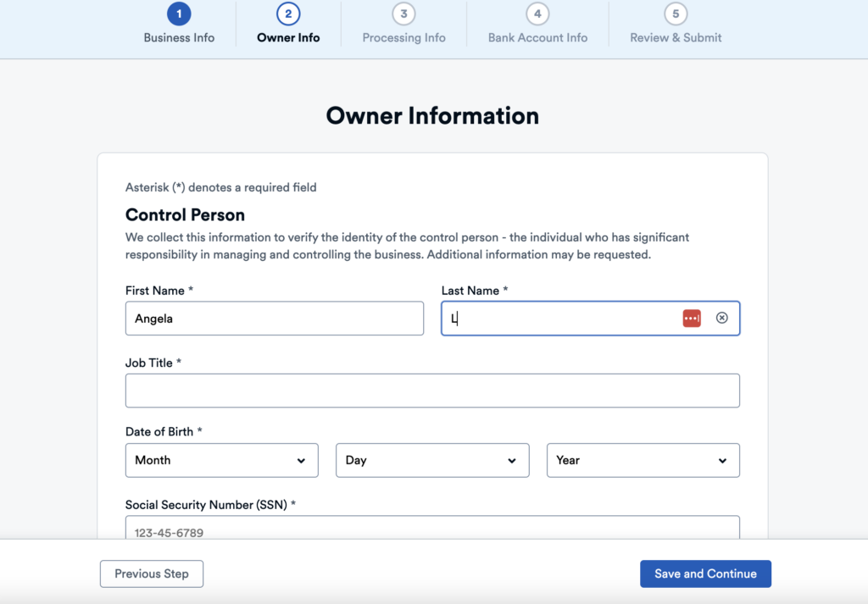Open the Month dropdown
This screenshot has width=868, height=604.
coord(221,460)
